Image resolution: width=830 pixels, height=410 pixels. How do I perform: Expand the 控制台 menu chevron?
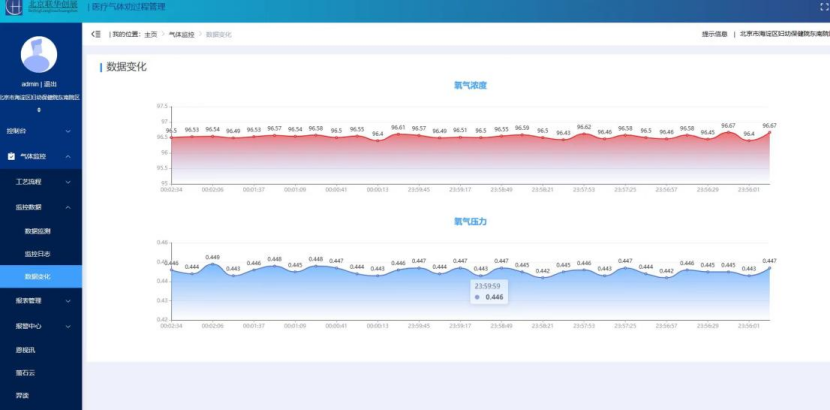coord(68,131)
